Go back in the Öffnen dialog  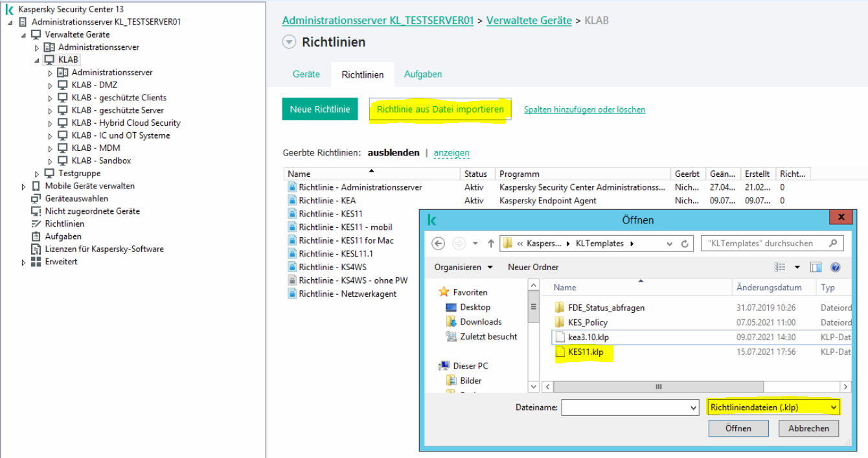click(x=439, y=244)
